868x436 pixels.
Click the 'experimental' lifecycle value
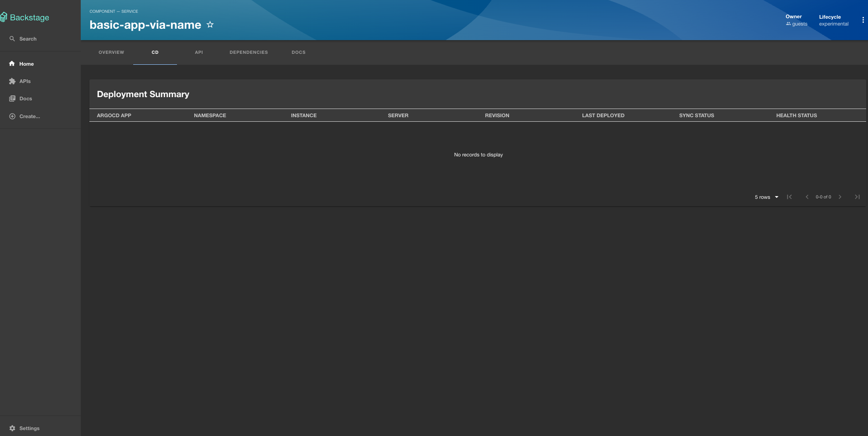(x=834, y=24)
